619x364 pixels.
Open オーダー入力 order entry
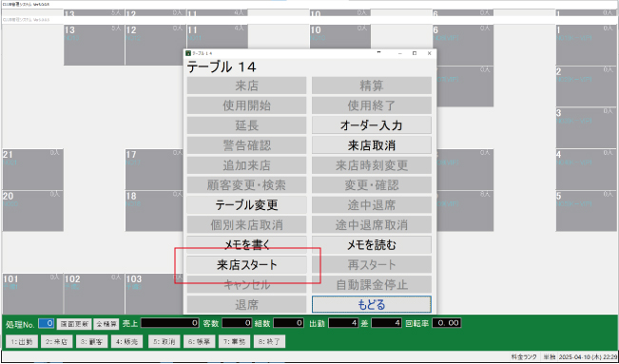[x=371, y=125]
